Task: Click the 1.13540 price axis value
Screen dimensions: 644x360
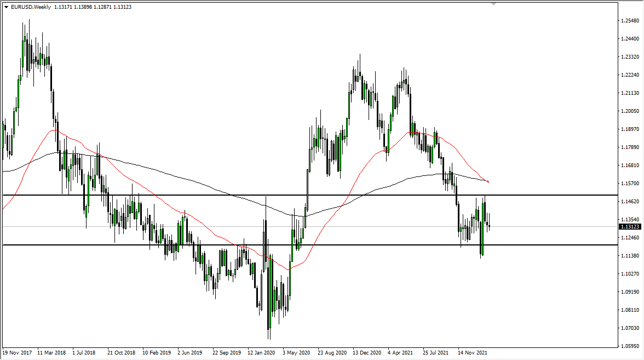Action: (x=629, y=219)
